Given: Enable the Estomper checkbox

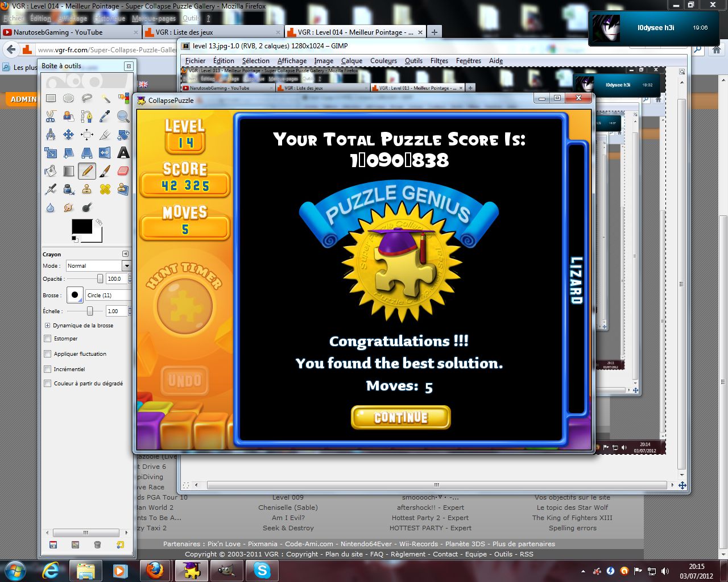Looking at the screenshot, I should pyautogui.click(x=48, y=339).
